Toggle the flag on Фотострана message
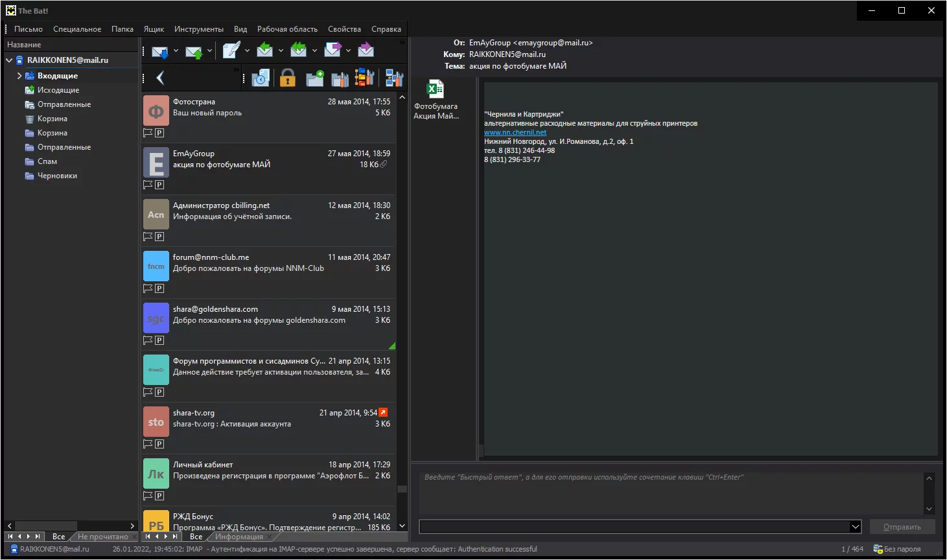The height and width of the screenshot is (560, 947). 148,133
